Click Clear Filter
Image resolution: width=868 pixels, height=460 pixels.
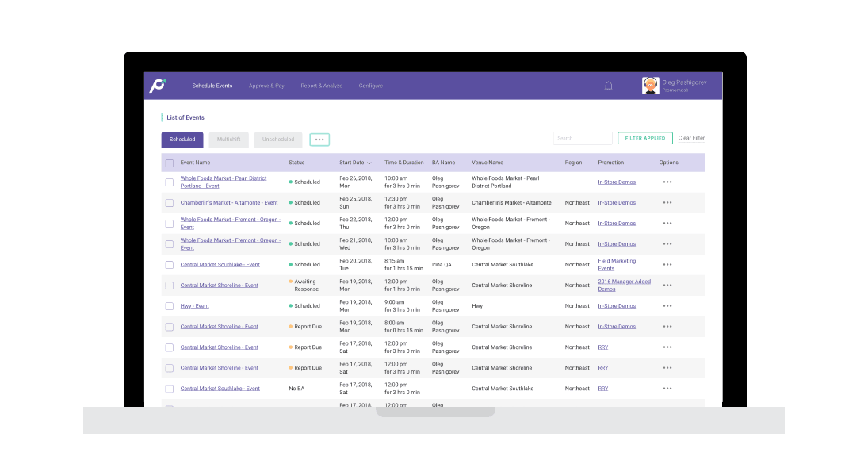(691, 138)
